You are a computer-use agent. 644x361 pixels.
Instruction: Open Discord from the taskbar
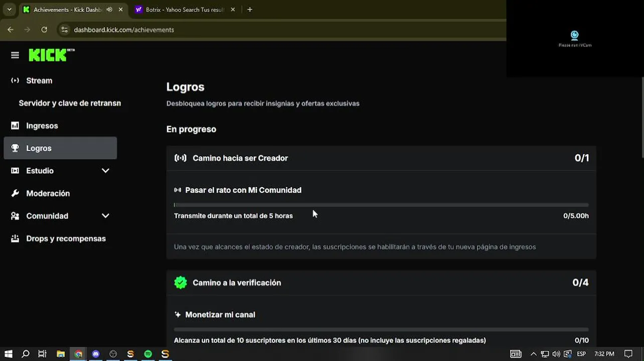pos(95,354)
